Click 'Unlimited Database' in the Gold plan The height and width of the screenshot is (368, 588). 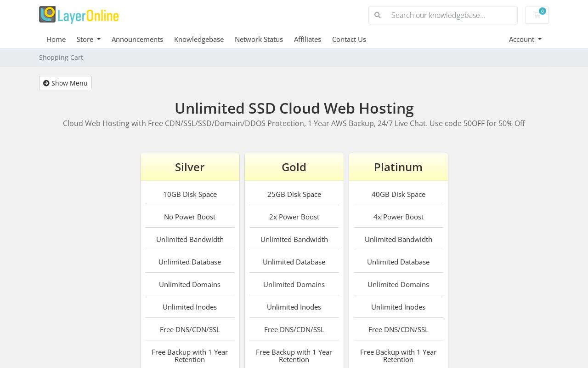pos(294,262)
